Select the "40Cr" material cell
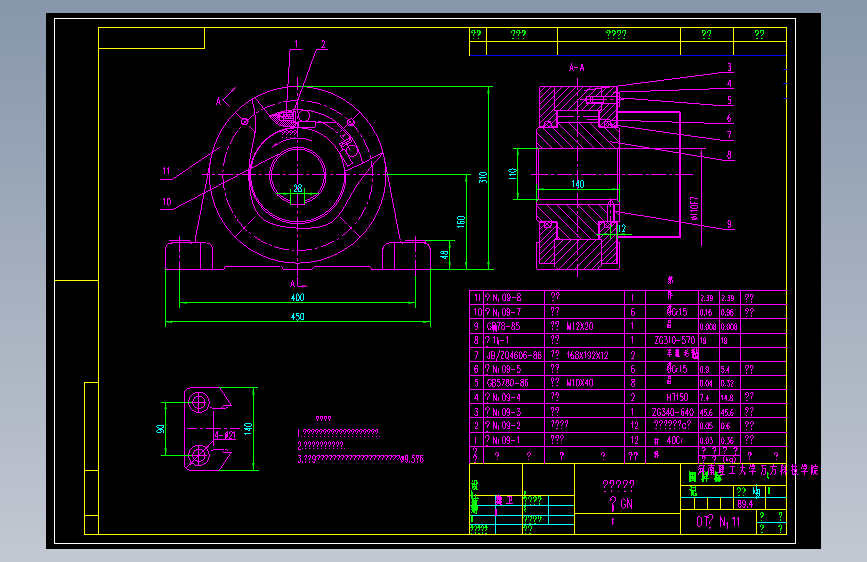 [x=675, y=440]
